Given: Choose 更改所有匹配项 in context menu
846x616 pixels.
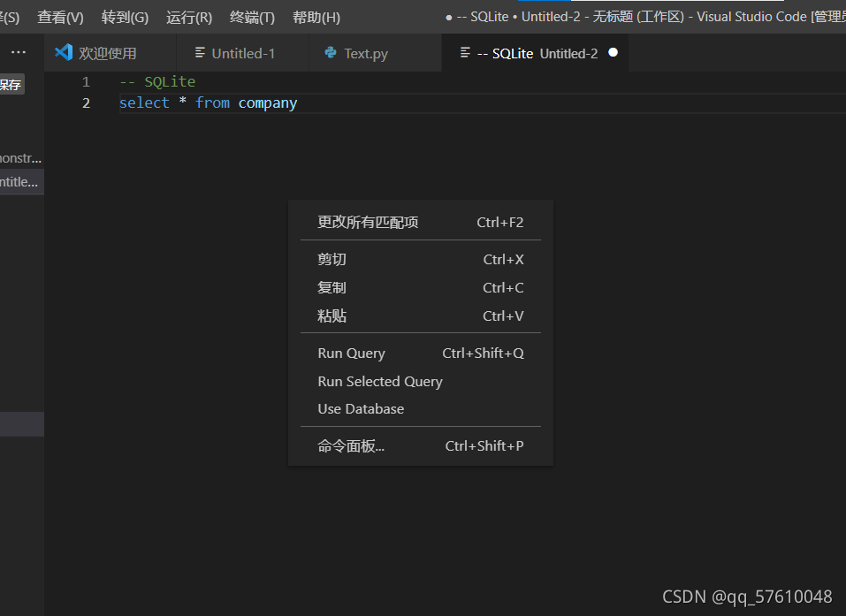Looking at the screenshot, I should [x=420, y=222].
